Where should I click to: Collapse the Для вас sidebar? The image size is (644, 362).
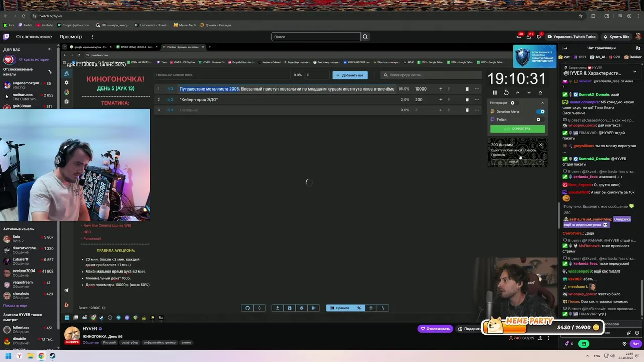(50, 49)
